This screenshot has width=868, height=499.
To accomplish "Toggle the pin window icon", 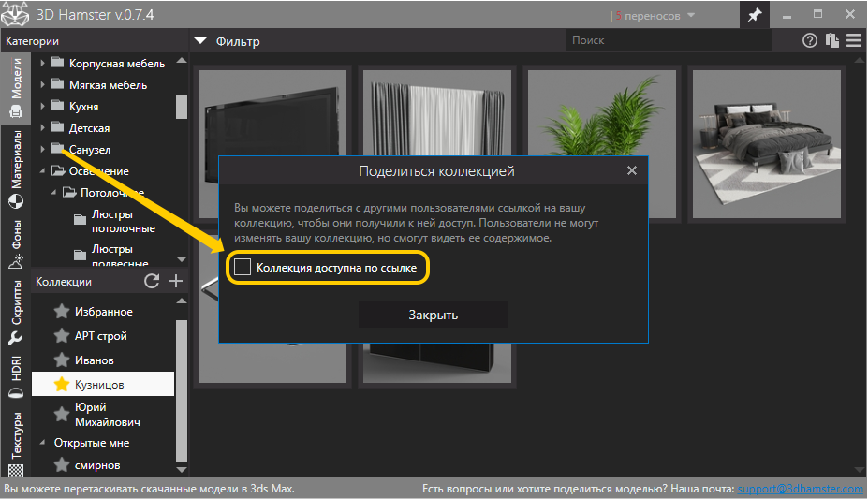I will coord(754,15).
